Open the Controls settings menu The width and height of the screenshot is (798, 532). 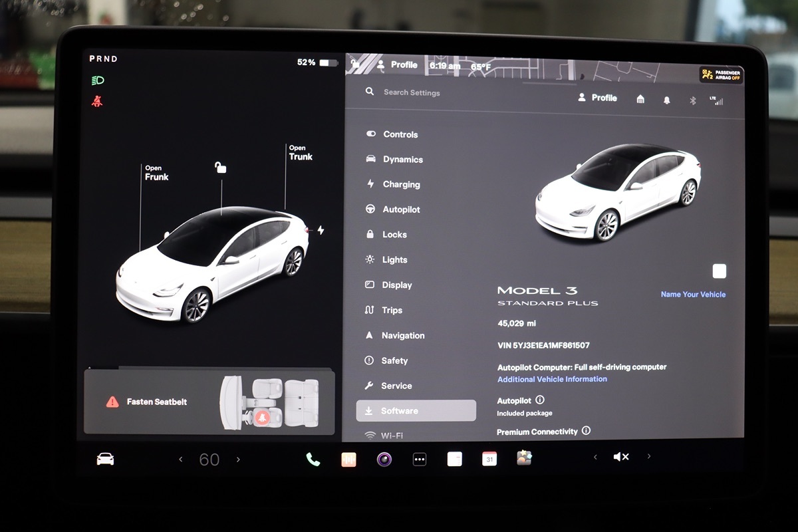(x=392, y=134)
